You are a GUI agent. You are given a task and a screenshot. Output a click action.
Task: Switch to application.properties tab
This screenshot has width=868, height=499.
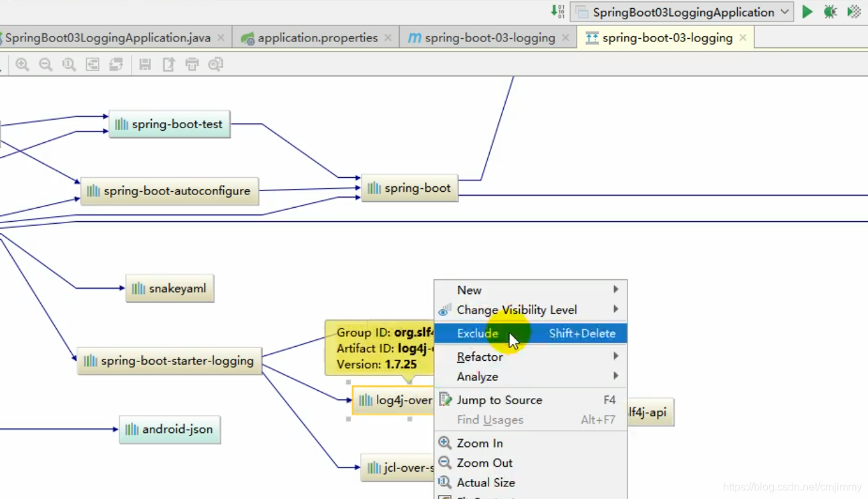coord(317,38)
